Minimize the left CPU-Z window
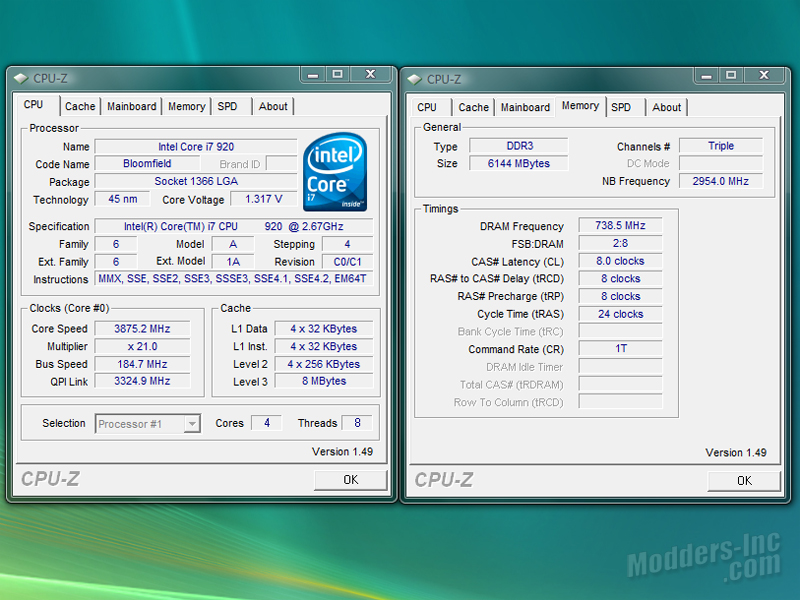This screenshot has width=800, height=600. tap(313, 75)
